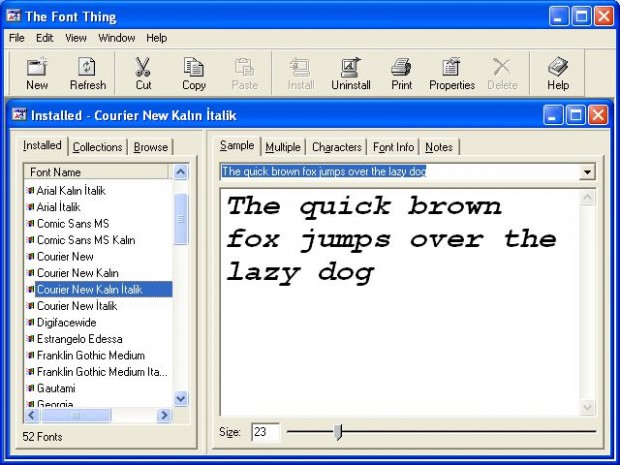Viewport: 620px width, 465px height.
Task: Click the Install toolbar icon
Action: click(x=300, y=66)
